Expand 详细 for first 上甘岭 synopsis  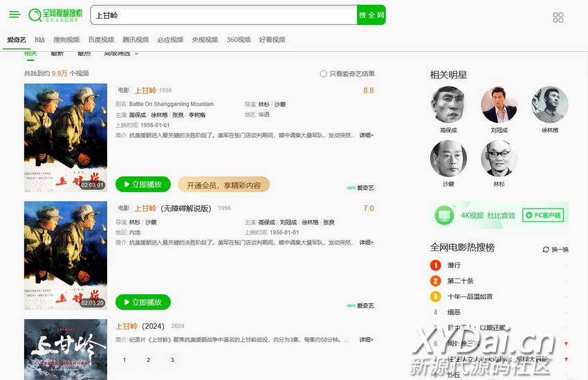tap(366, 135)
